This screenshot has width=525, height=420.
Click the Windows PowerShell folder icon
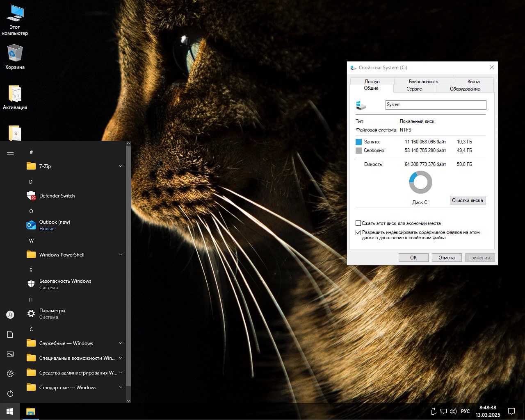tap(31, 254)
